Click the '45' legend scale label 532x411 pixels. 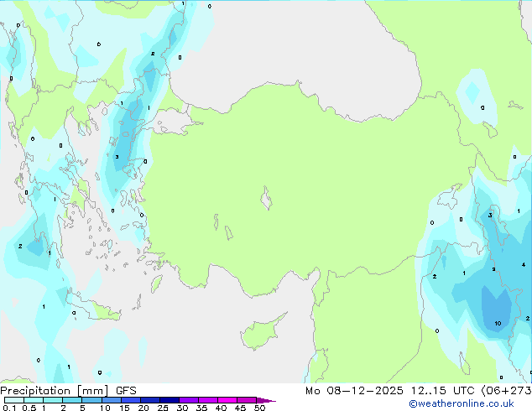(240, 408)
